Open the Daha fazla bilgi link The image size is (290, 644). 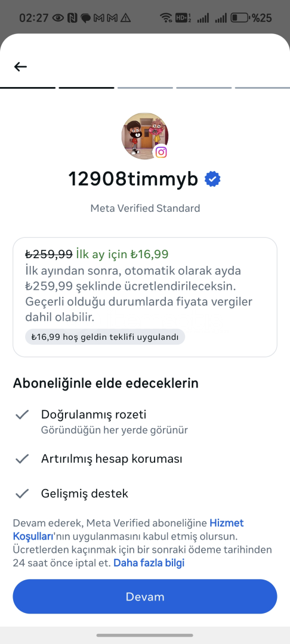pos(149,563)
